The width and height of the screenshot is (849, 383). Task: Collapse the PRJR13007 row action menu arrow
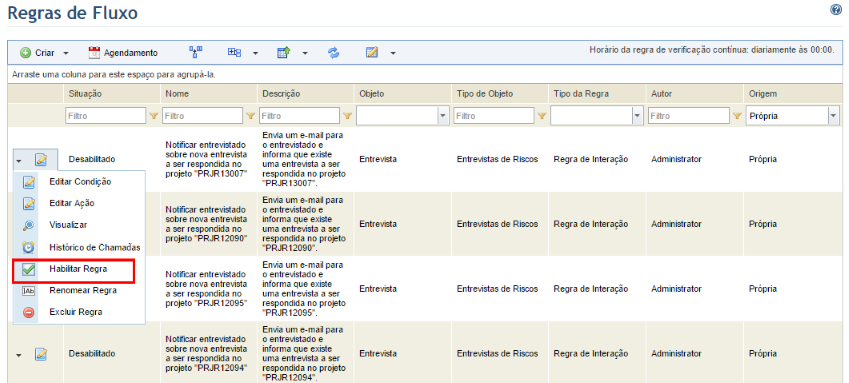coord(19,160)
